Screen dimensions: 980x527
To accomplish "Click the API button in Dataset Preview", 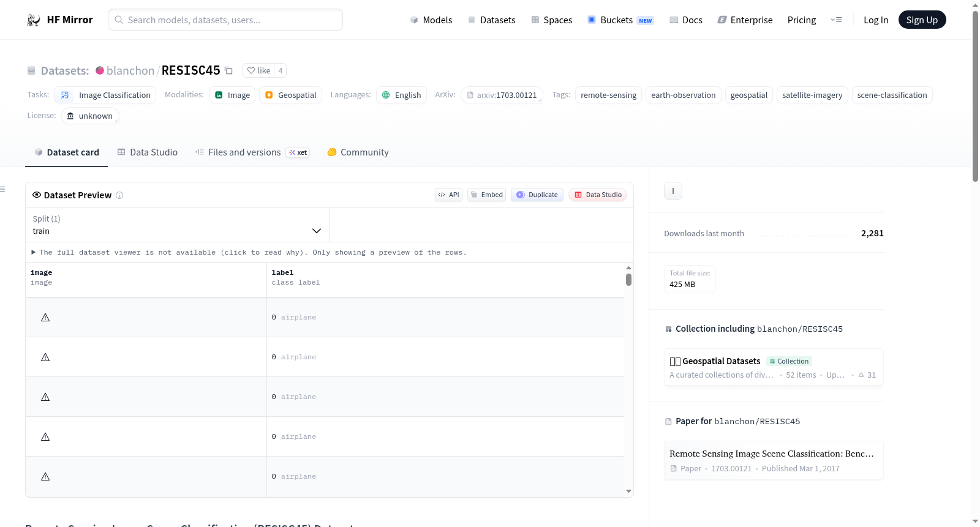I will tap(448, 195).
